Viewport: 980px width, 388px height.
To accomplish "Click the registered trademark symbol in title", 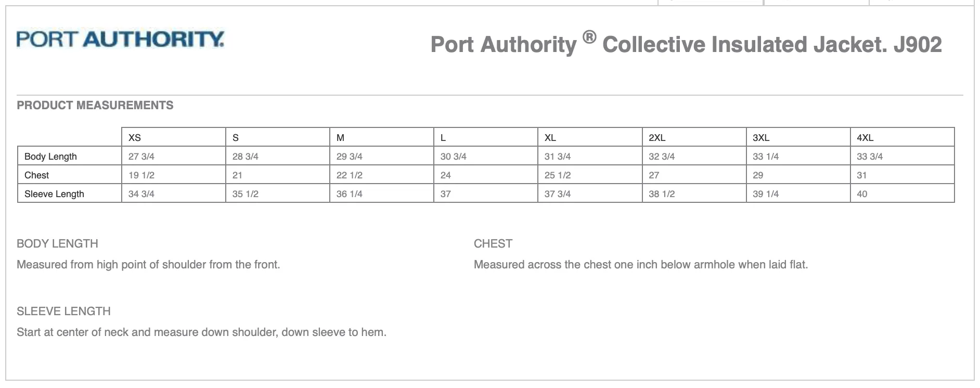I will pos(589,37).
